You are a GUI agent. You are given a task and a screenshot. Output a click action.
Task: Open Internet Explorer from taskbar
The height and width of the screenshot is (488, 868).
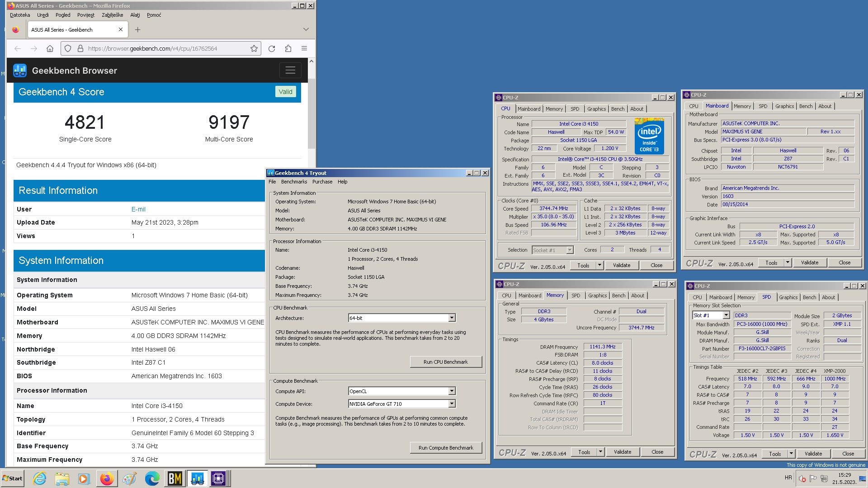[x=40, y=479]
